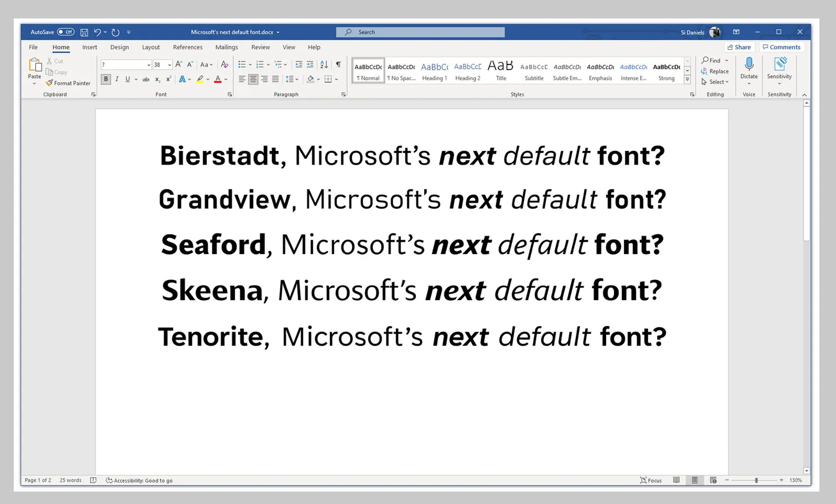Click the Comments button
This screenshot has width=836, height=504.
coord(782,47)
